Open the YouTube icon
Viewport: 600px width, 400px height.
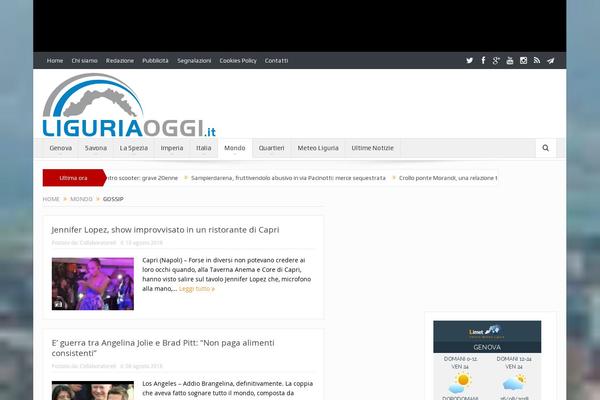pos(510,60)
